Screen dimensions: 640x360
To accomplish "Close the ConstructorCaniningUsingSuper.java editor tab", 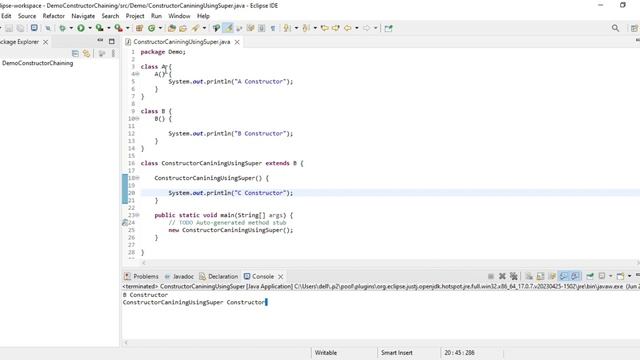I will (x=237, y=42).
